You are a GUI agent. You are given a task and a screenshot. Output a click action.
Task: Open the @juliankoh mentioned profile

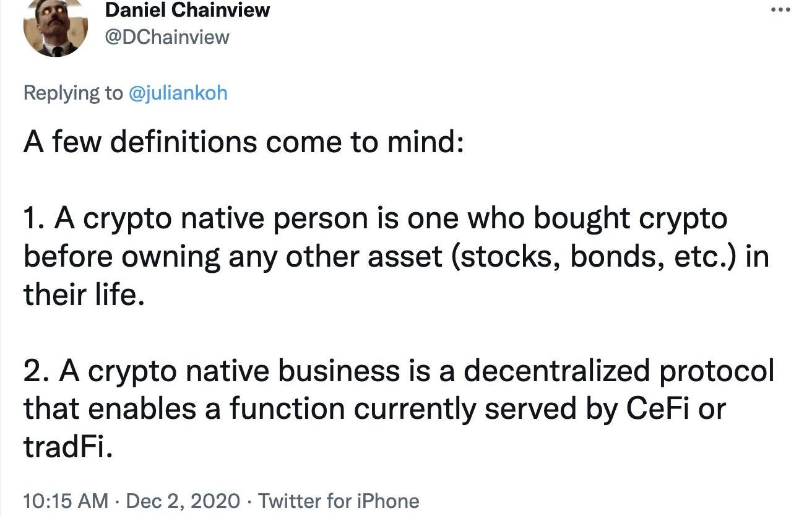[x=178, y=93]
